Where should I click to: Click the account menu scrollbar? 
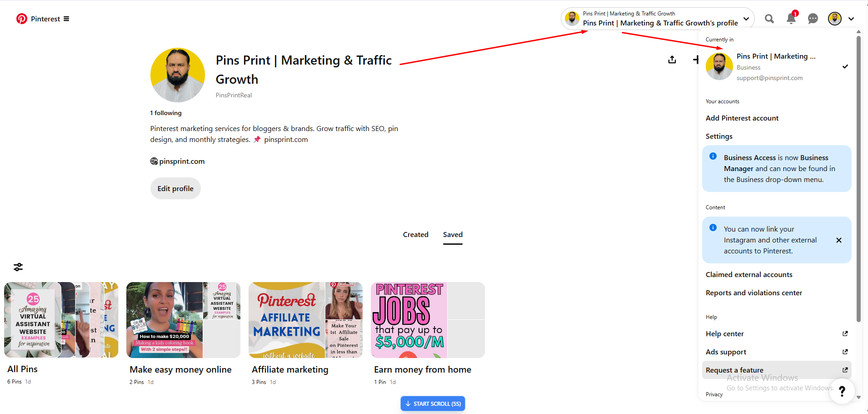pyautogui.click(x=858, y=182)
